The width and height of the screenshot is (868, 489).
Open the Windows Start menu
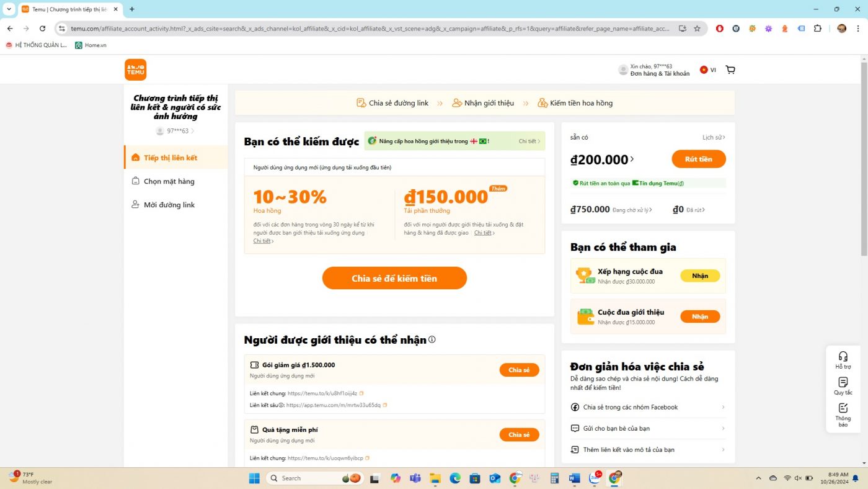(x=254, y=478)
